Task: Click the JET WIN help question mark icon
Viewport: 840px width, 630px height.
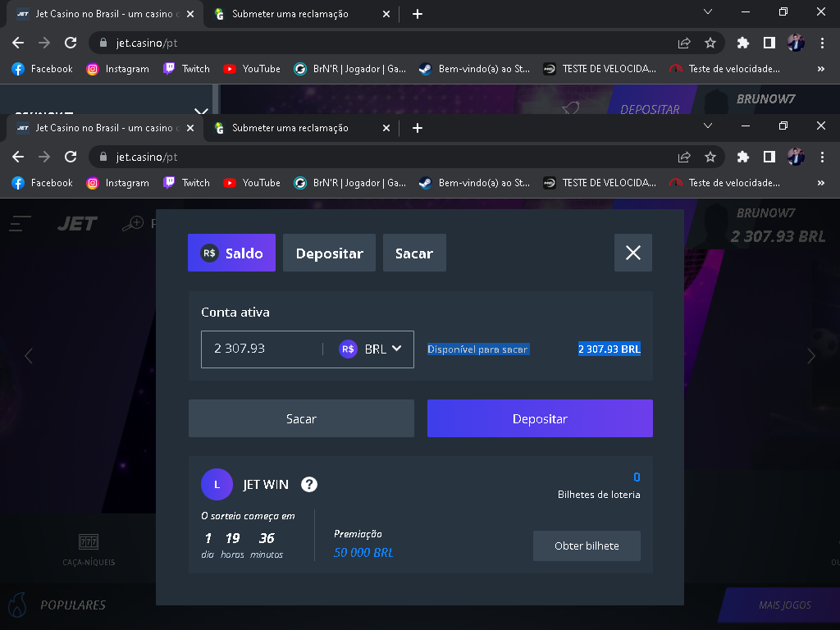Action: [x=309, y=484]
